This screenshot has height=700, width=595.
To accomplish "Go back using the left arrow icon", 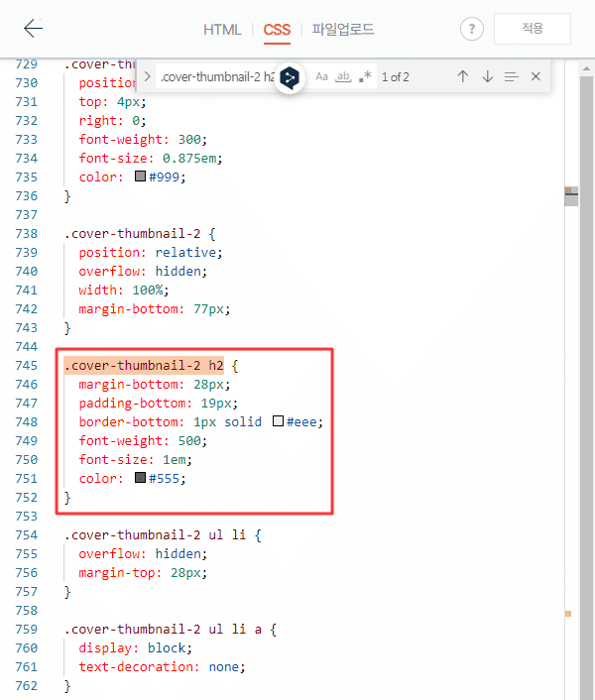I will (x=33, y=29).
